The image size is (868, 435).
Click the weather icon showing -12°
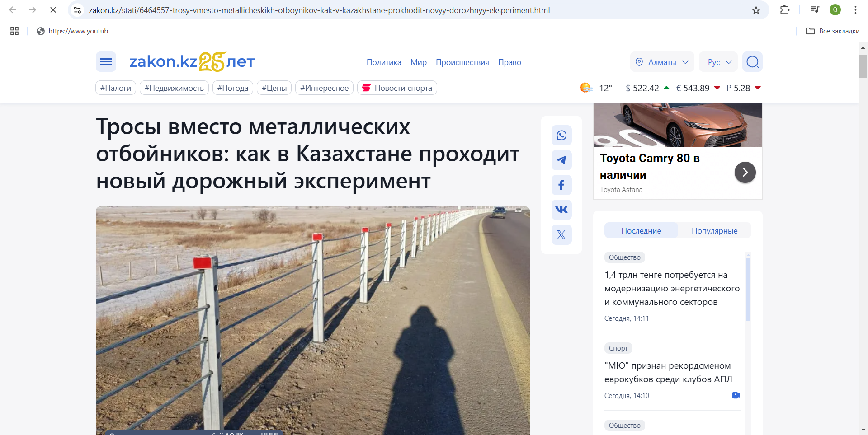point(586,88)
